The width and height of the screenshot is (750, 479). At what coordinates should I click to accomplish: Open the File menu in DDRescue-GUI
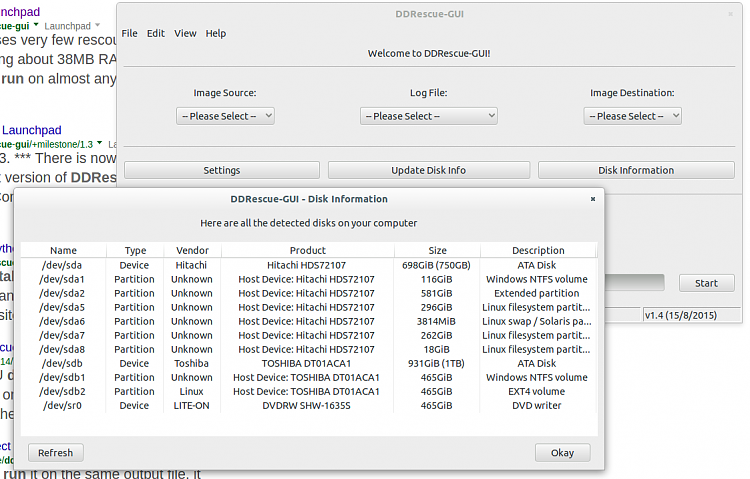pos(129,33)
